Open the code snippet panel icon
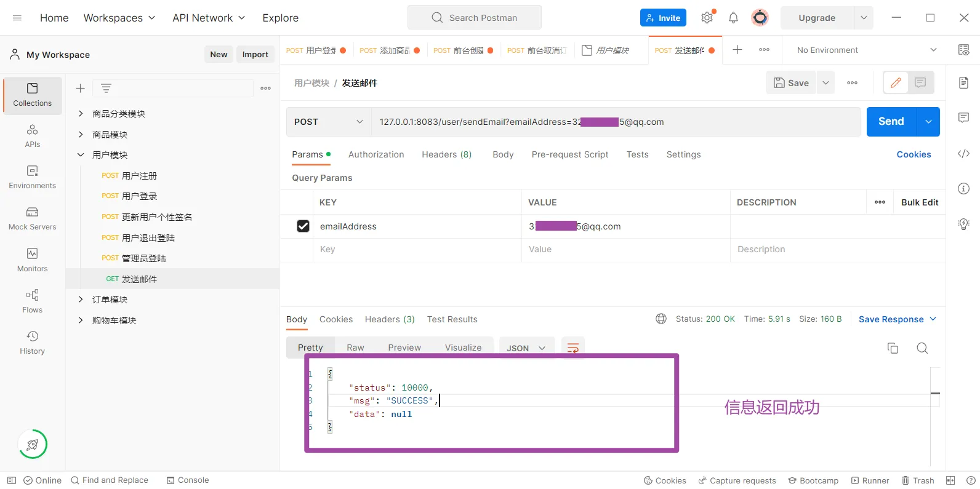Screen dimensions: 980x489 coord(963,154)
